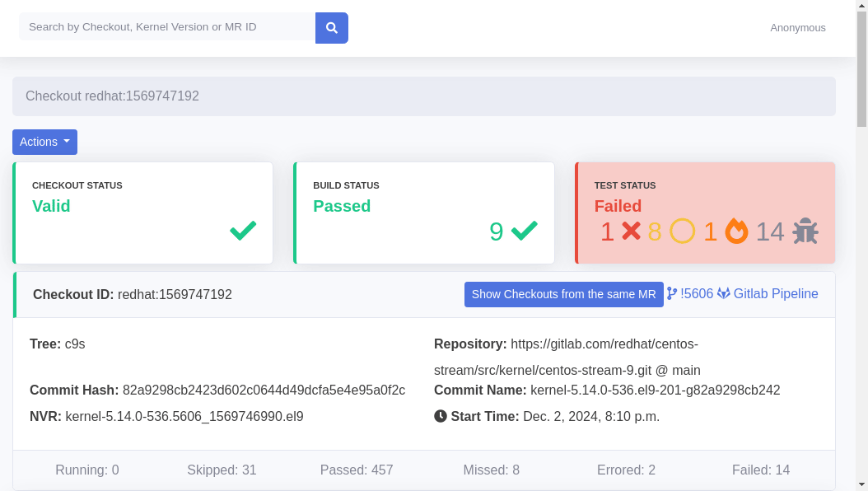Image resolution: width=868 pixels, height=491 pixels.
Task: Show checkouts from the same MR
Action: [x=563, y=294]
